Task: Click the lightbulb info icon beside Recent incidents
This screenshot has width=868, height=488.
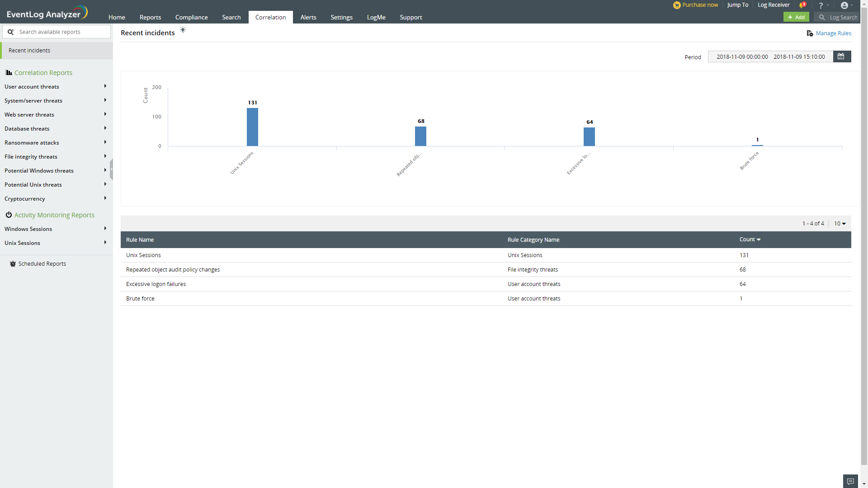Action: point(183,29)
